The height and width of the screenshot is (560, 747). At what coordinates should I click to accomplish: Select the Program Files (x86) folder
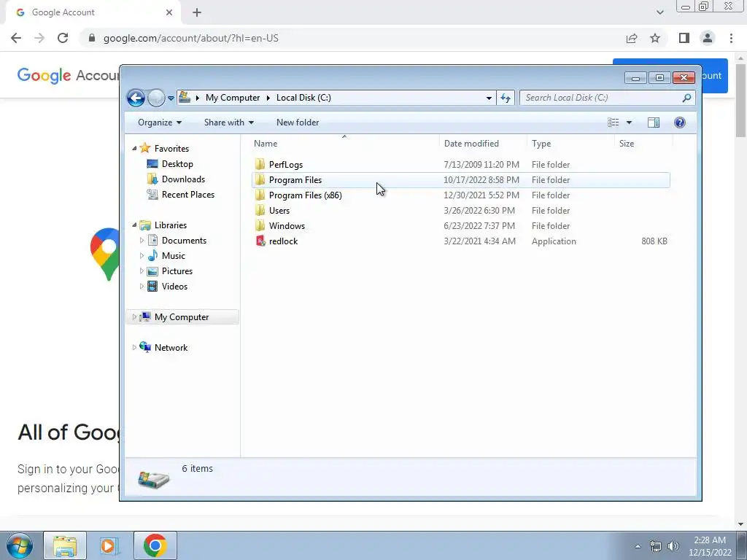[x=306, y=195]
